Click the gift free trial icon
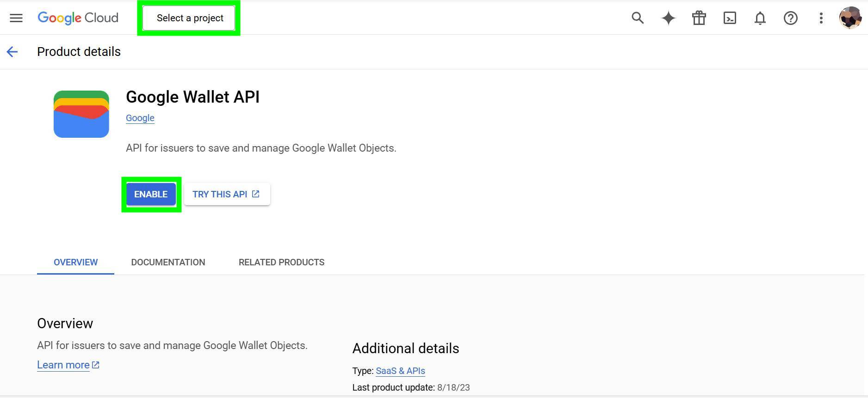Screen dimensions: 868x398 coord(699,18)
